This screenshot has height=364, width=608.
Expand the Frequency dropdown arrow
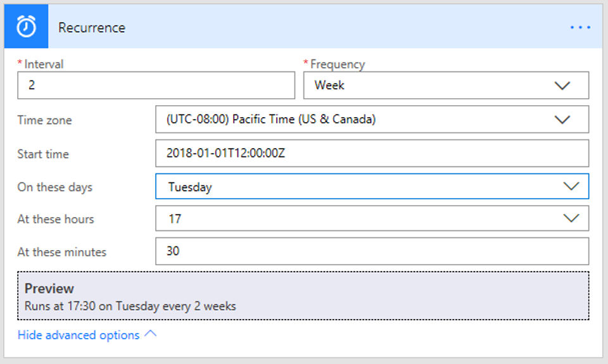[562, 85]
